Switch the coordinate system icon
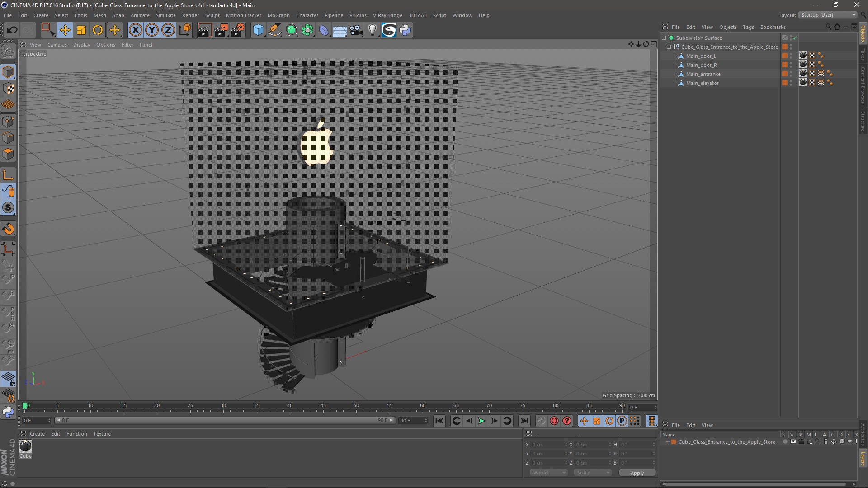 (185, 30)
